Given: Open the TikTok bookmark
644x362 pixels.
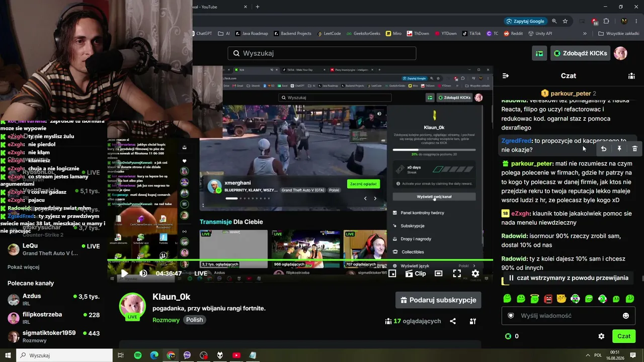Looking at the screenshot, I should 471,34.
